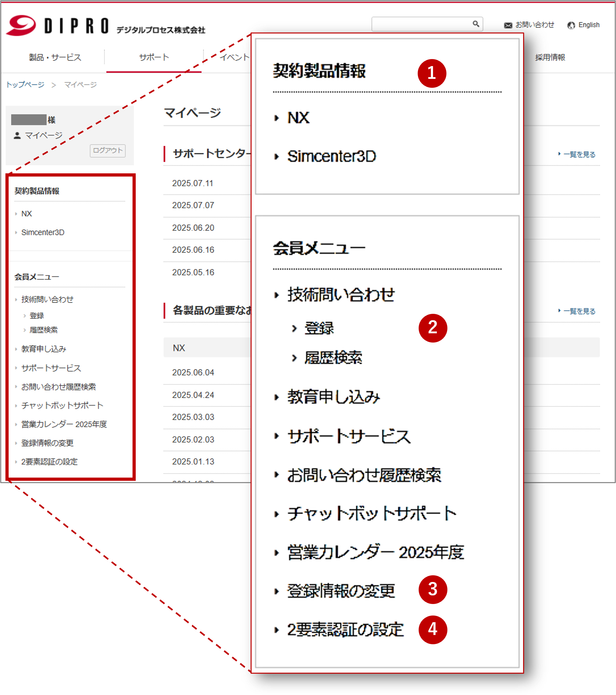Open the サポート navigation tab

coord(154,57)
